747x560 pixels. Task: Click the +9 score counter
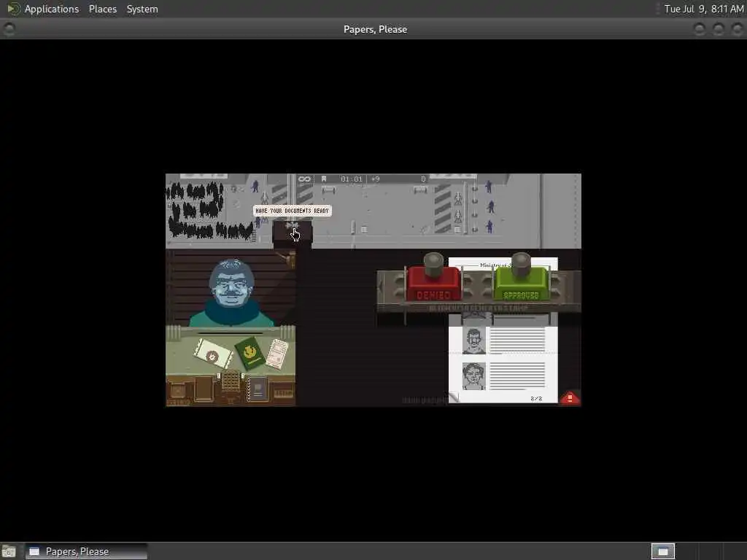point(376,179)
